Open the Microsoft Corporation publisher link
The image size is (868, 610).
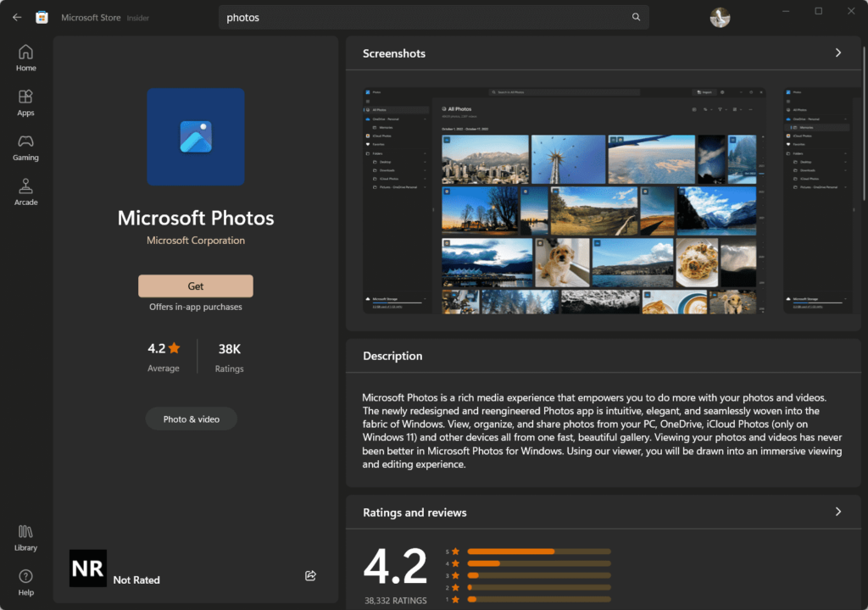pyautogui.click(x=195, y=241)
